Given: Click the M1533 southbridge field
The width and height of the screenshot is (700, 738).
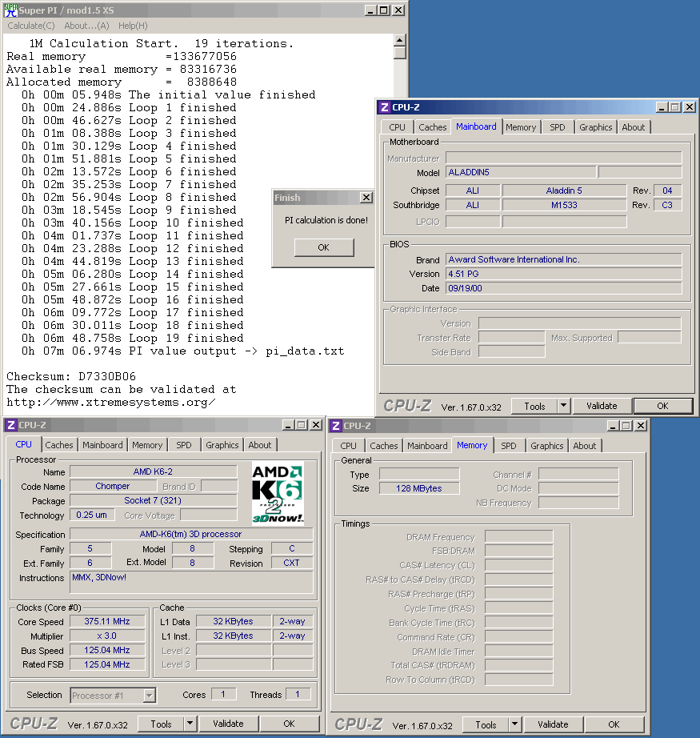Looking at the screenshot, I should point(564,205).
